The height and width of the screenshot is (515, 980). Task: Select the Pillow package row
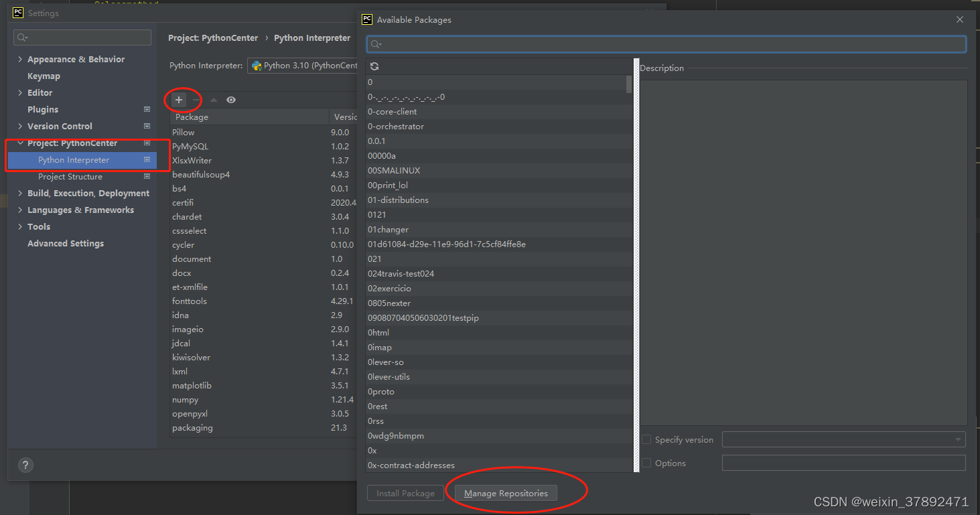click(x=264, y=133)
